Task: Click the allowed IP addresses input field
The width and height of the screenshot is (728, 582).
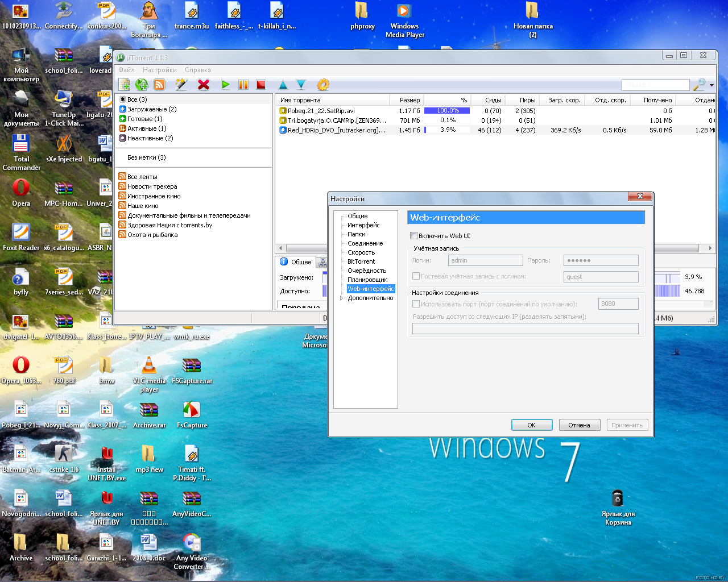Action: click(526, 329)
